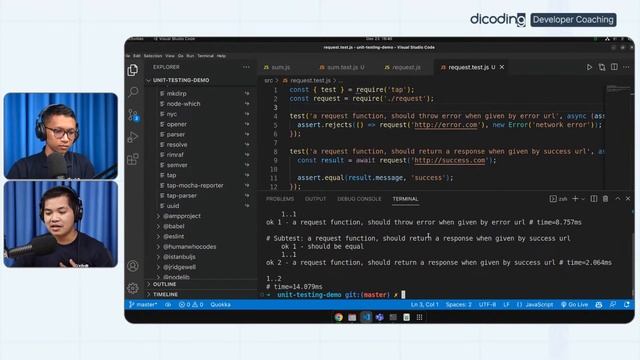Viewport: 640px width, 360px height.
Task: Click the master branch status item
Action: pos(143,305)
